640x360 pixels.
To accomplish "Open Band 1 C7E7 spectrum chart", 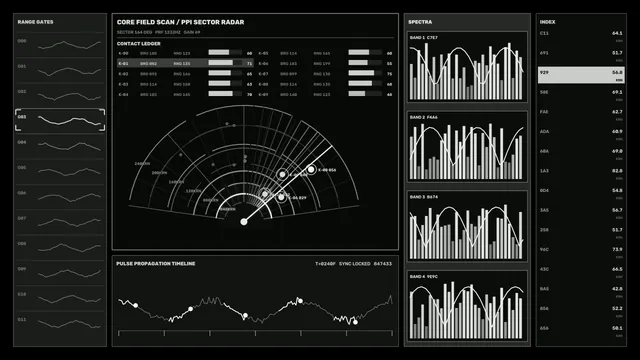I will coord(467,67).
